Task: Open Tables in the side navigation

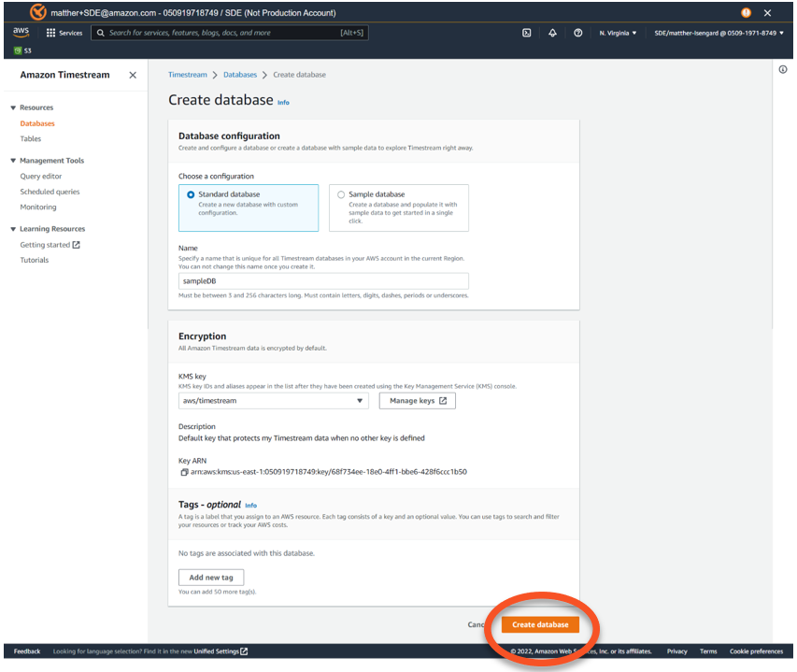Action: click(31, 138)
